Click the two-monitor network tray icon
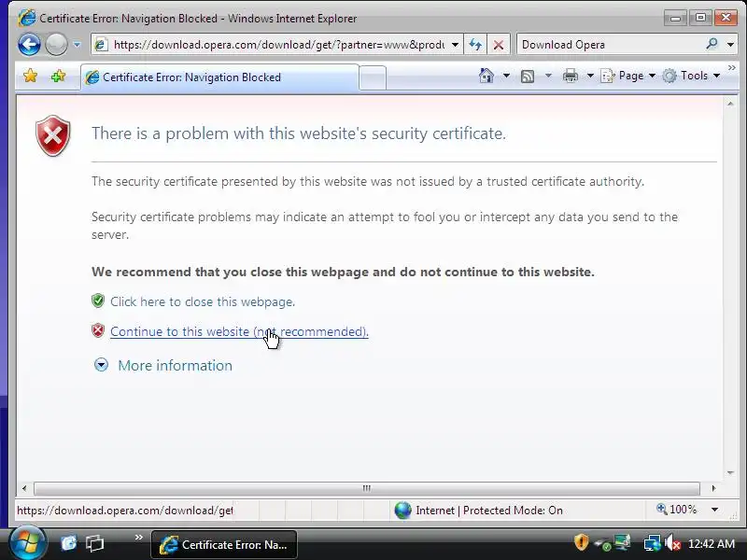This screenshot has height=560, width=747. tap(622, 542)
